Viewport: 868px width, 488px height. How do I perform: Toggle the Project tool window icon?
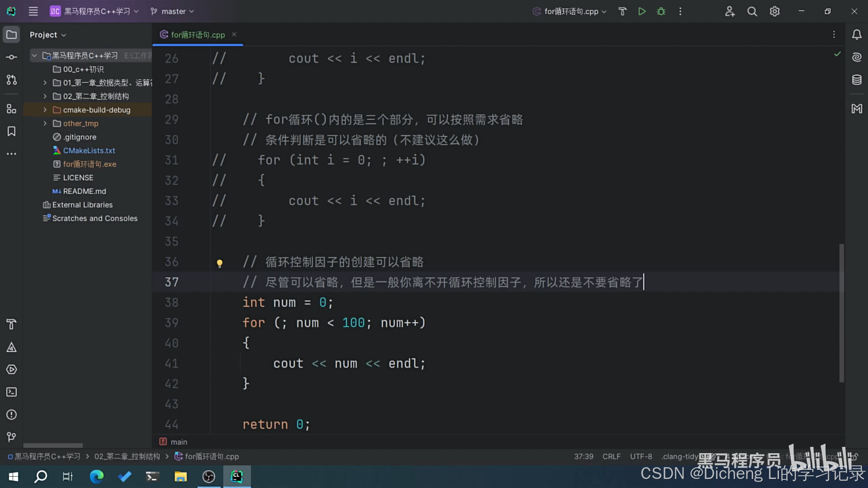[11, 35]
